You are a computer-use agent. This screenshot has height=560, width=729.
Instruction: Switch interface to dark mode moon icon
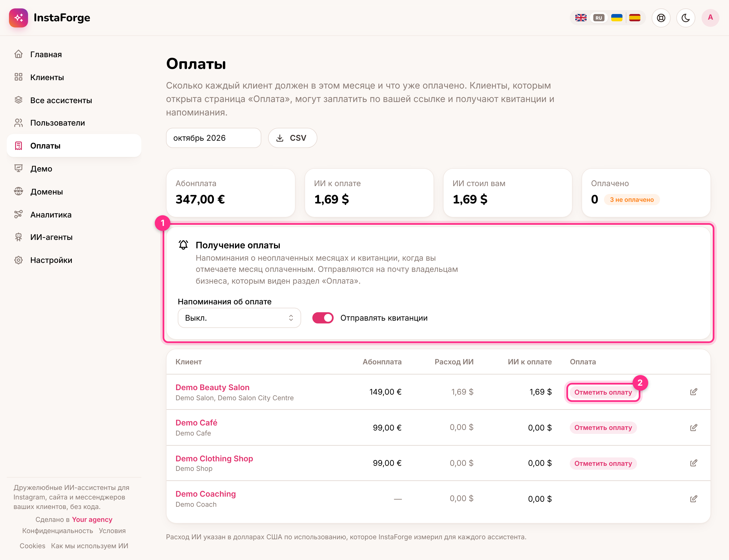click(x=685, y=18)
